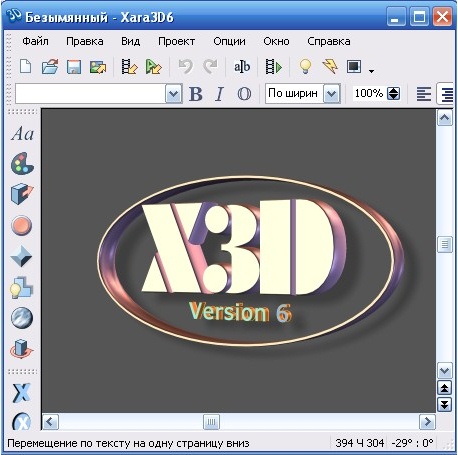Maximize the Xara3D6 window
Viewport: 458px width, 455px height.
[x=419, y=16]
